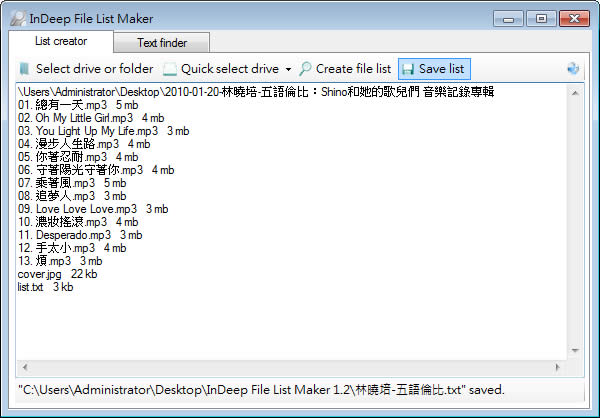Click the list.txt line in file list
Screen dimensions: 600x418
32,287
